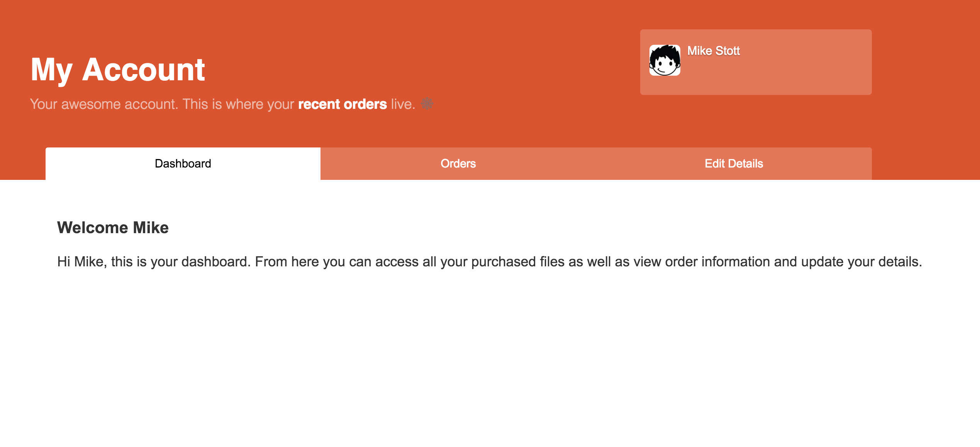Image resolution: width=980 pixels, height=447 pixels.
Task: Click the word "live." in the subtitle
Action: tap(403, 104)
